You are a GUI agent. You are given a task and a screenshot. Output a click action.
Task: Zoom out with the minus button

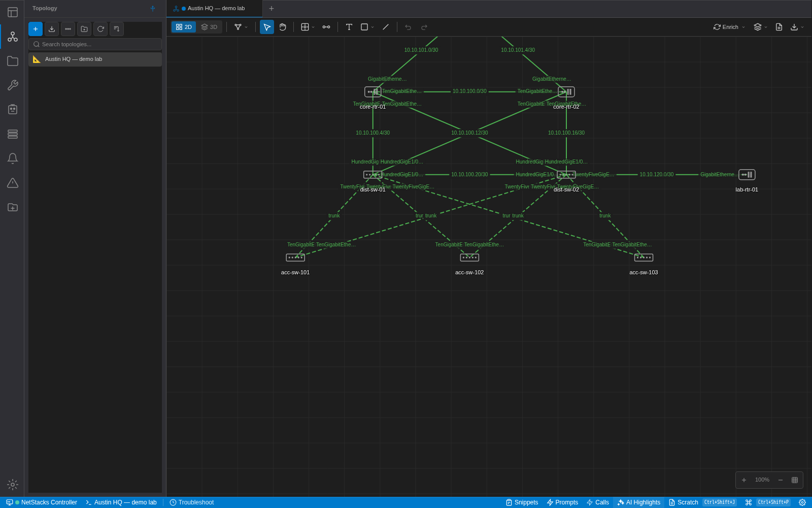[x=781, y=480]
